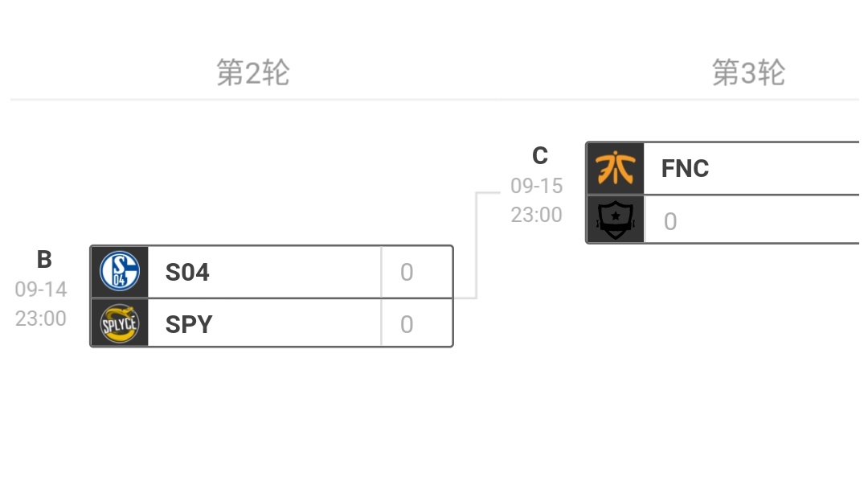Screen dimensions: 868x477
Task: Click the 09-14 match date
Action: (41, 289)
